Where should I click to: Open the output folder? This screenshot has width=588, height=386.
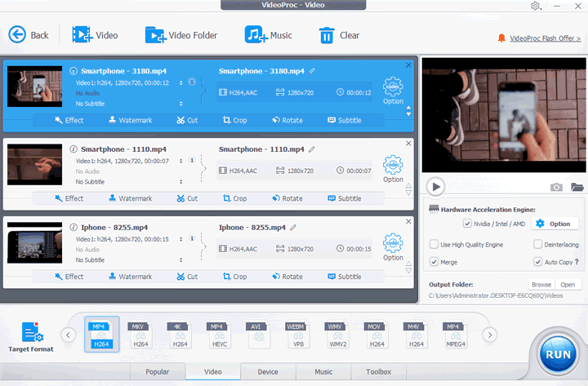(568, 285)
